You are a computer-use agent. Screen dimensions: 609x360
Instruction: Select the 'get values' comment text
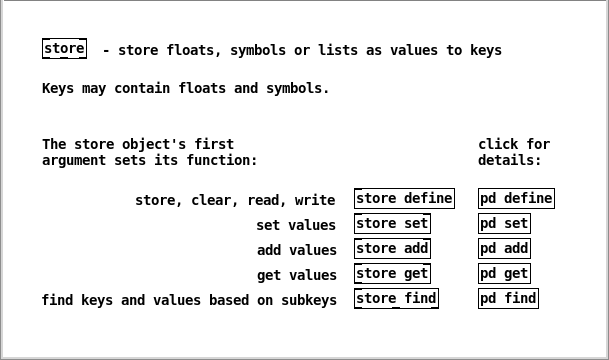pos(297,275)
